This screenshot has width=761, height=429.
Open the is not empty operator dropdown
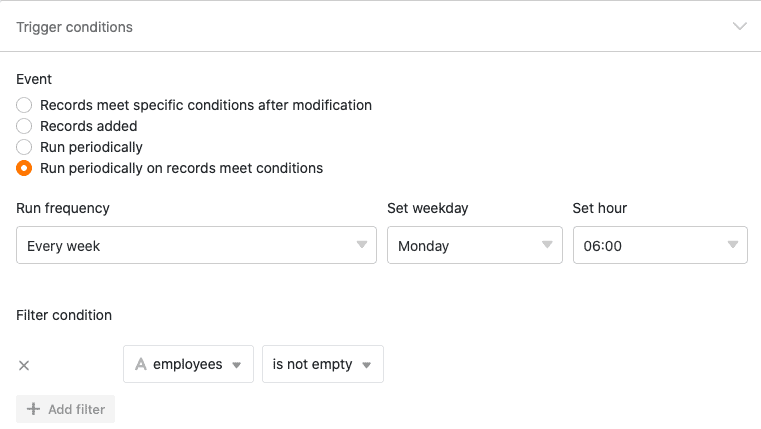coord(323,364)
